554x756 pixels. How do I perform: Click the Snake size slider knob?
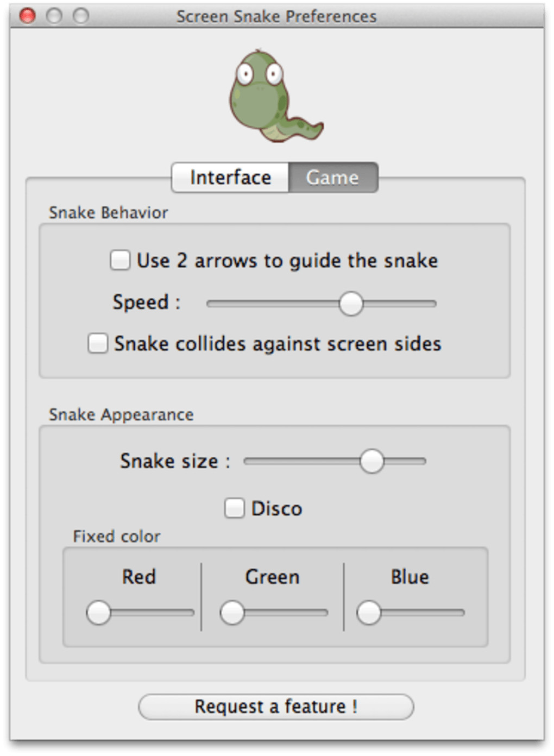tap(372, 461)
